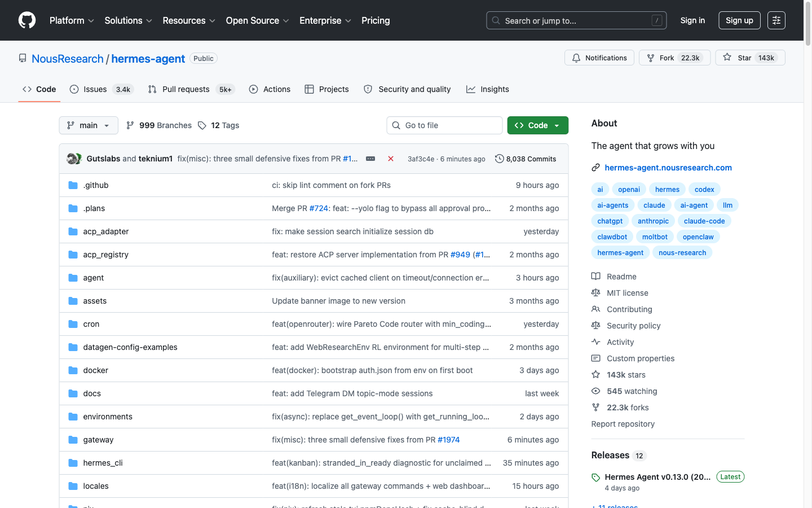Expand the Platform menu

[72, 20]
